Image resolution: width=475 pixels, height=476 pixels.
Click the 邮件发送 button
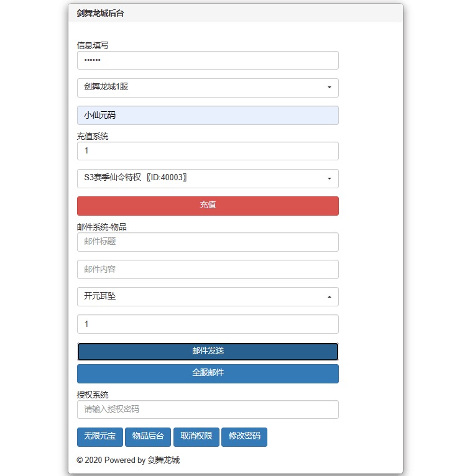point(208,352)
